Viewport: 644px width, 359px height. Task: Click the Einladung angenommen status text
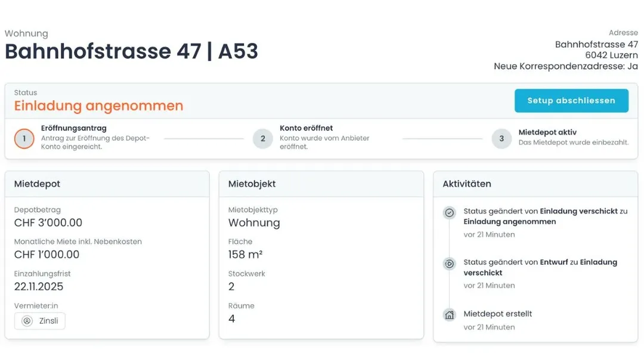(98, 106)
